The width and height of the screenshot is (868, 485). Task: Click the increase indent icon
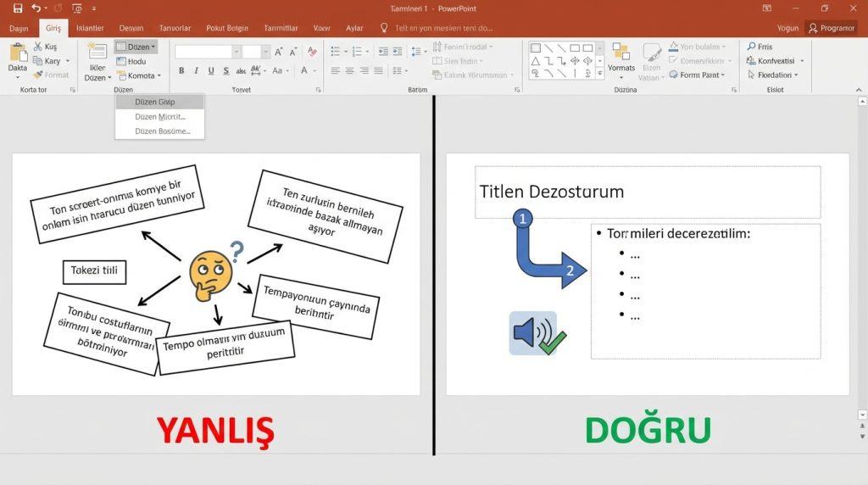tap(398, 52)
